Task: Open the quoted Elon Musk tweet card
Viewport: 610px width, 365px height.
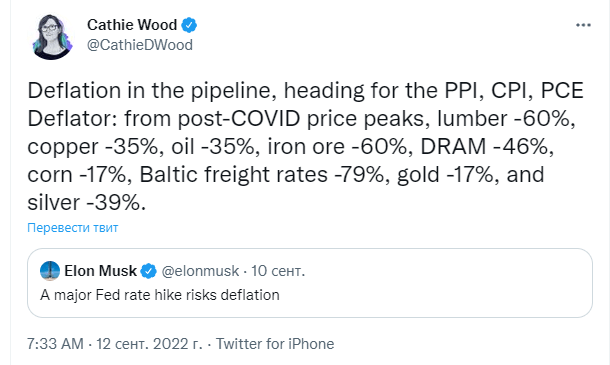Action: tap(310, 283)
